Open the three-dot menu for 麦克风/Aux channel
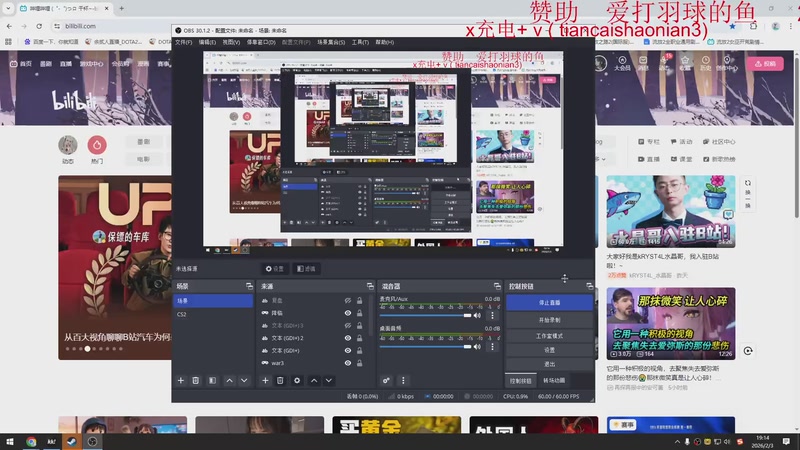 tap(492, 316)
